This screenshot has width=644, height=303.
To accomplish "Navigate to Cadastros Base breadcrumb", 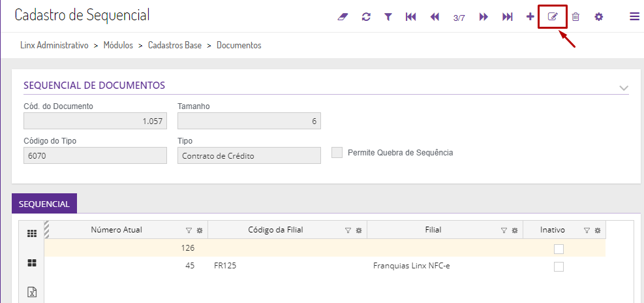I will 175,46.
